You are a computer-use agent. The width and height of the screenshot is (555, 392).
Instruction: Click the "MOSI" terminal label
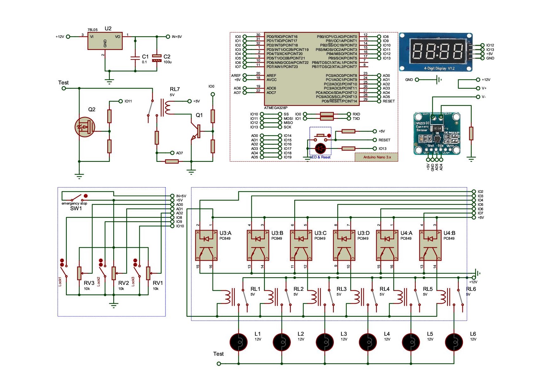[288, 119]
